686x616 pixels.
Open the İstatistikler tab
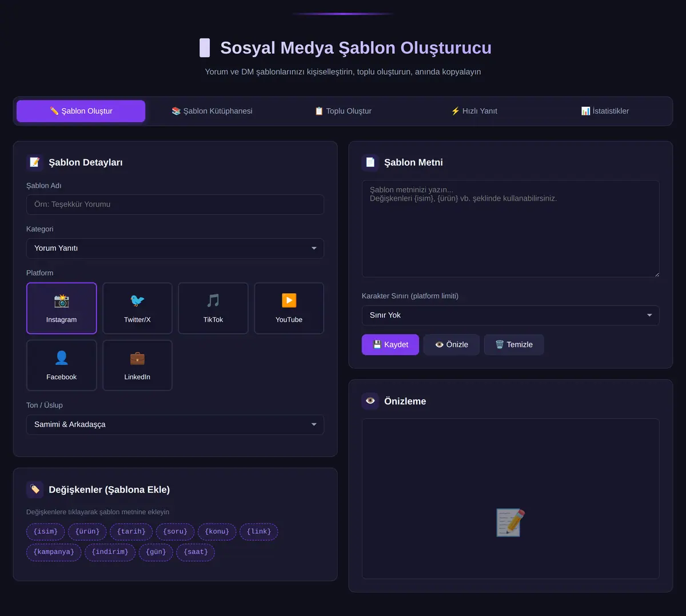click(x=605, y=111)
